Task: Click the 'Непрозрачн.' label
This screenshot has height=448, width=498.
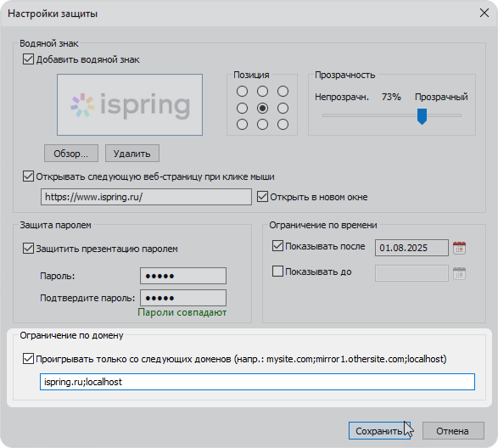Action: coord(342,98)
